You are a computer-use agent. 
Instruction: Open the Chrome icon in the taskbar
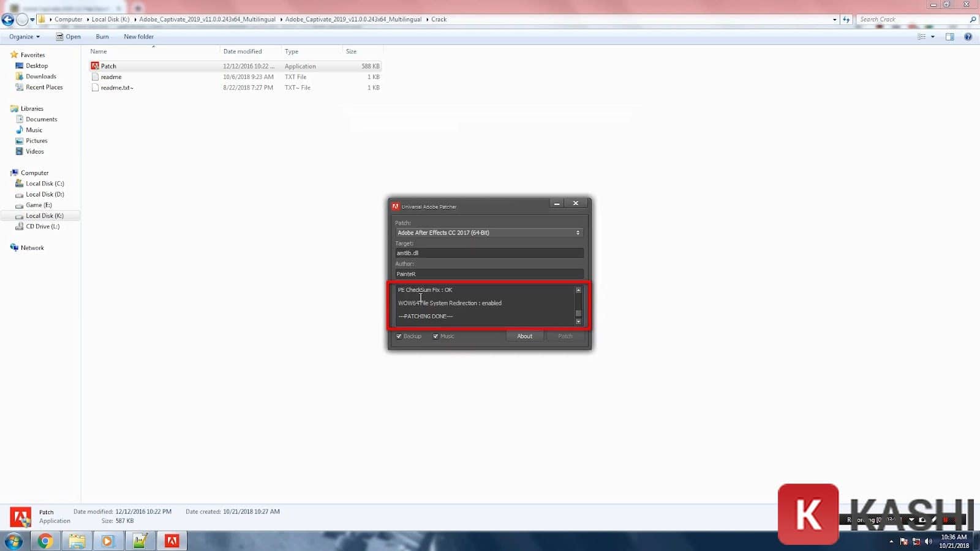point(45,541)
